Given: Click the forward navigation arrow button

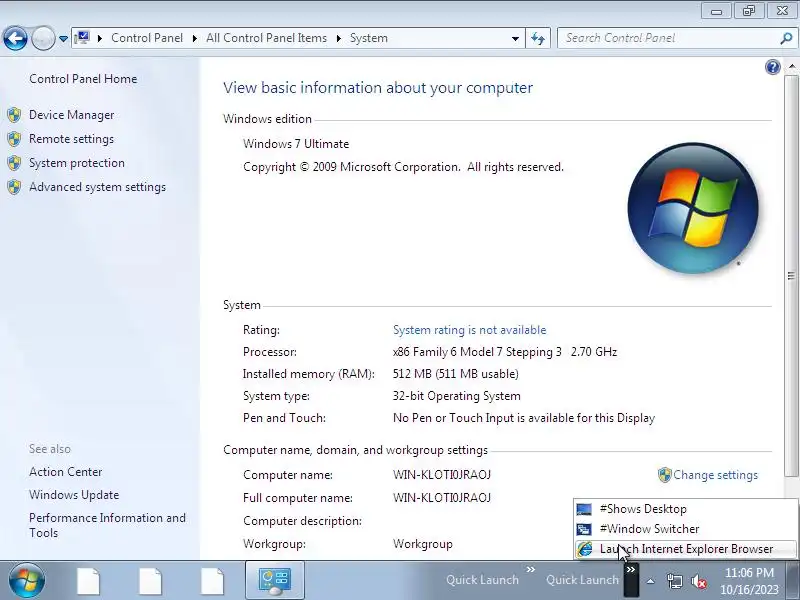Looking at the screenshot, I should [x=43, y=38].
